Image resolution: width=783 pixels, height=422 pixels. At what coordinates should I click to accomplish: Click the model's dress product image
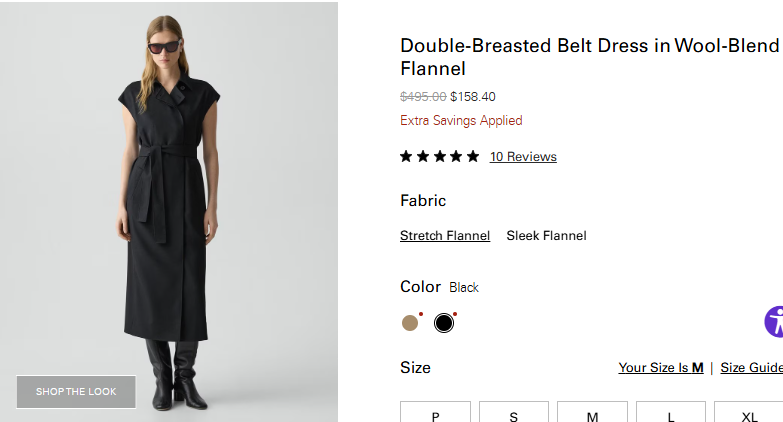pyautogui.click(x=168, y=210)
